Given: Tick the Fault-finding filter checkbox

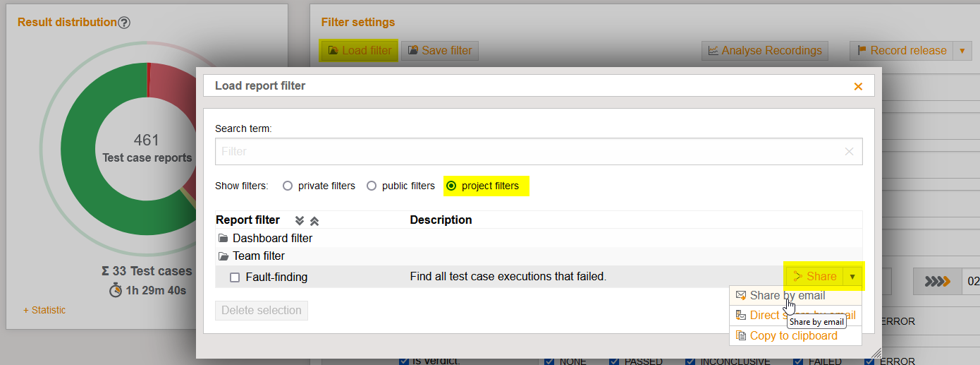Looking at the screenshot, I should (235, 277).
